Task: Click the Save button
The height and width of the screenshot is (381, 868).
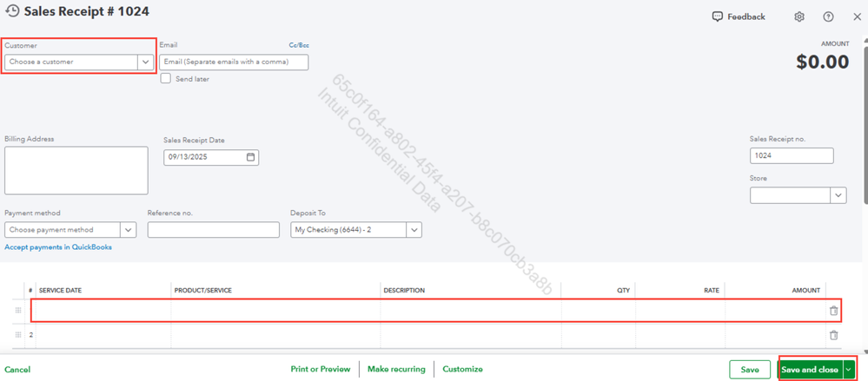Action: tap(750, 370)
